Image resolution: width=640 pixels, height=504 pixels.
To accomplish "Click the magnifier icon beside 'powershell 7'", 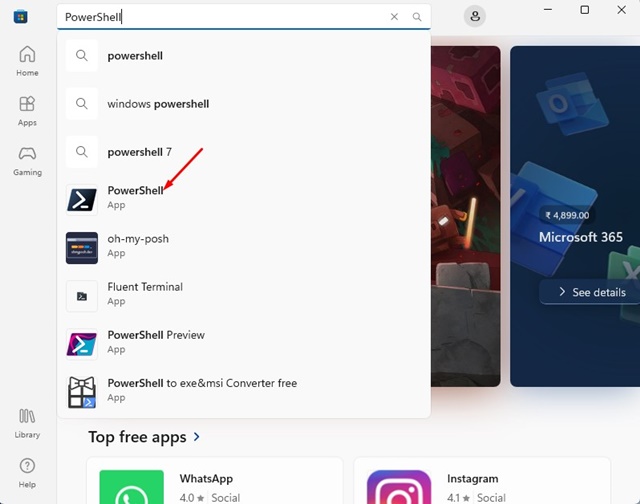I will [x=82, y=152].
